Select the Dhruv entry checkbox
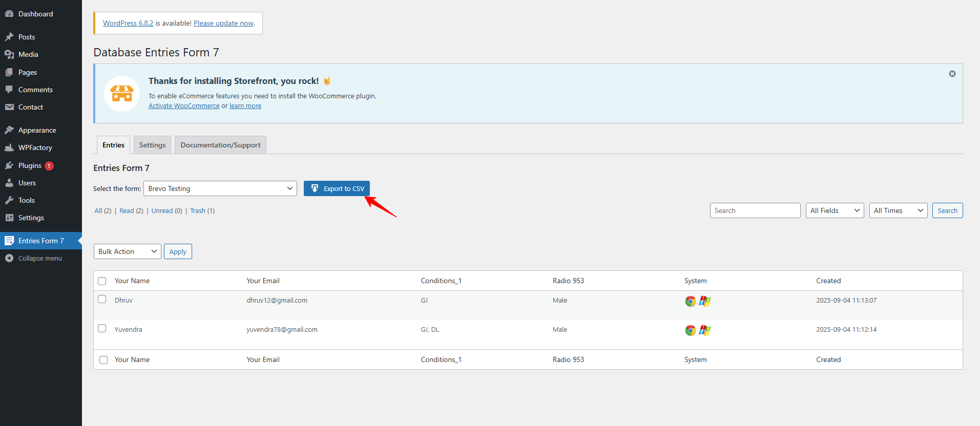Viewport: 980px width, 426px height. click(102, 300)
